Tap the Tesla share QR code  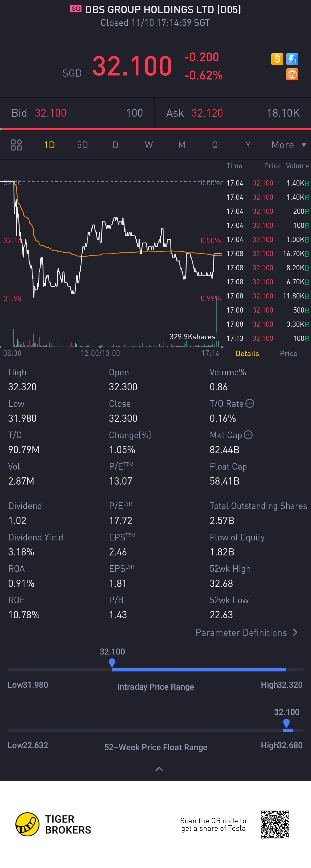(275, 824)
